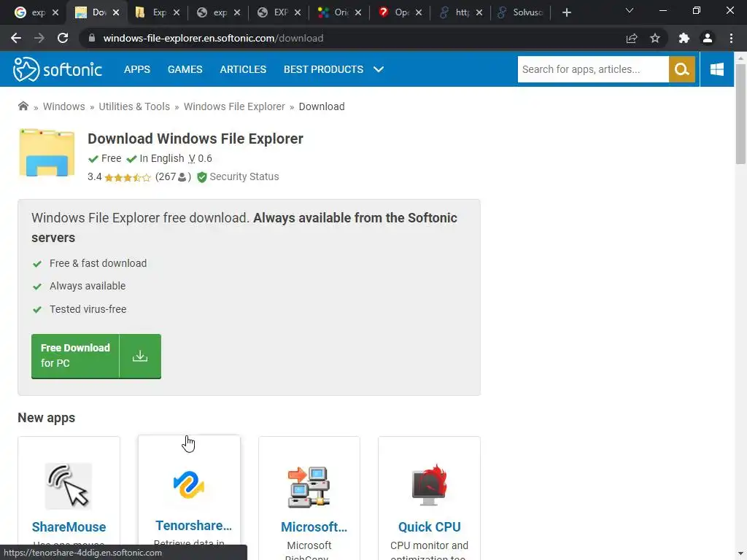Image resolution: width=747 pixels, height=560 pixels.
Task: View site information via lock icon
Action: click(92, 38)
